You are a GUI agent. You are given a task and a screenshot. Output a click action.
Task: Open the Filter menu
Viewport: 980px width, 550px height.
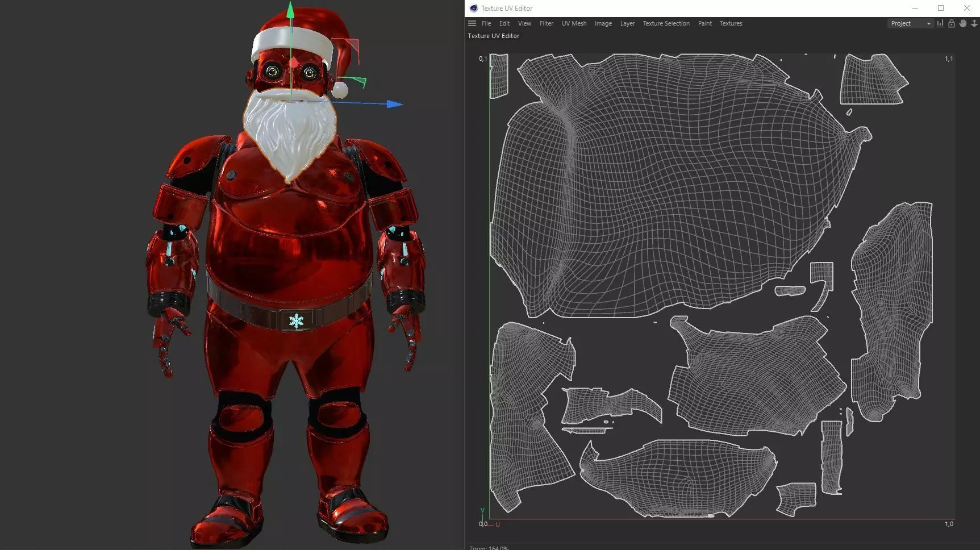(x=547, y=23)
